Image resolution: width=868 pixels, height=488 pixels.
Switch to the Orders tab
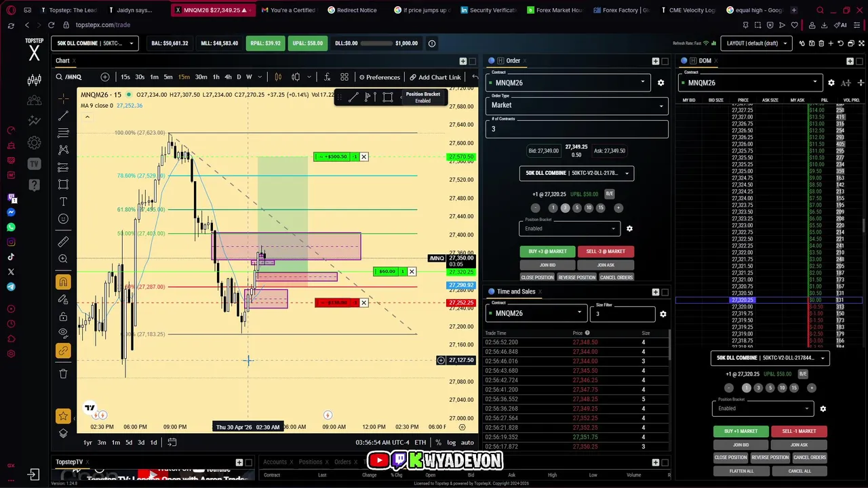click(x=342, y=462)
